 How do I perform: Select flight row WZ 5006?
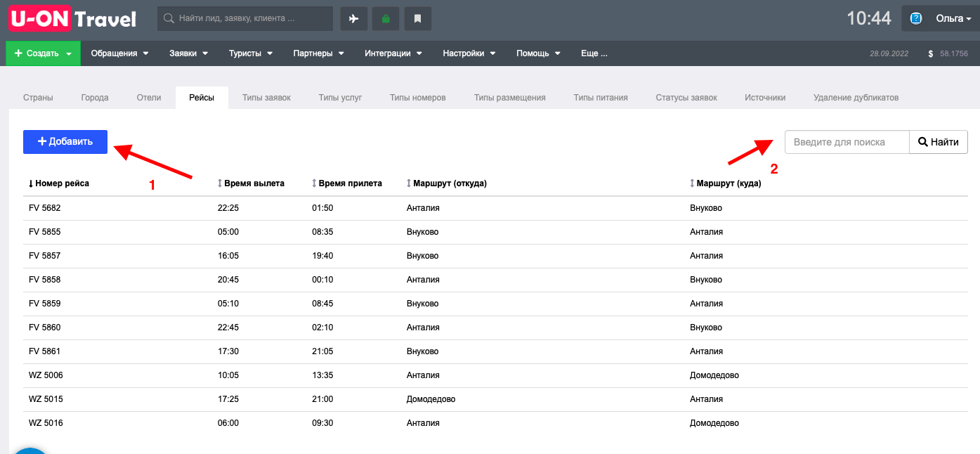(495, 375)
